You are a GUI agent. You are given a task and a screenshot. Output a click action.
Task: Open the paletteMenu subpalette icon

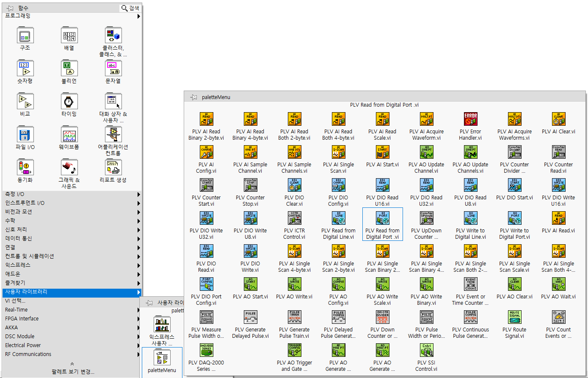point(162,358)
